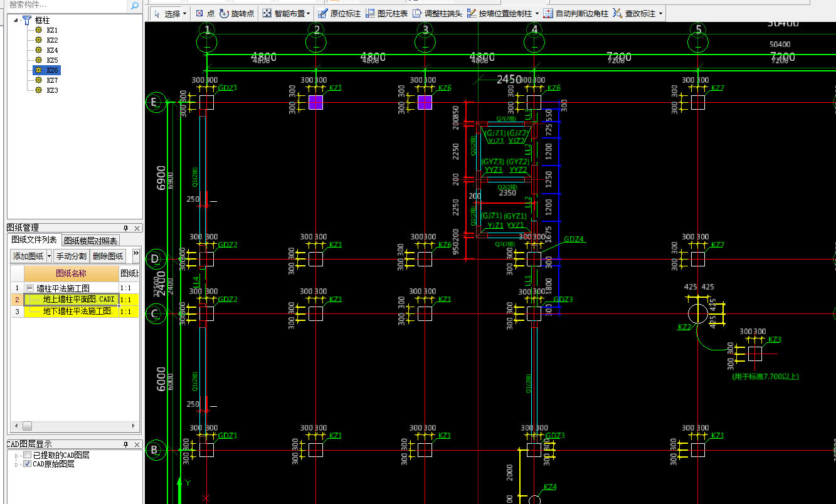Screen dimensions: 836x504
Task: Open the 查改标注 dropdown arrow
Action: pyautogui.click(x=660, y=14)
